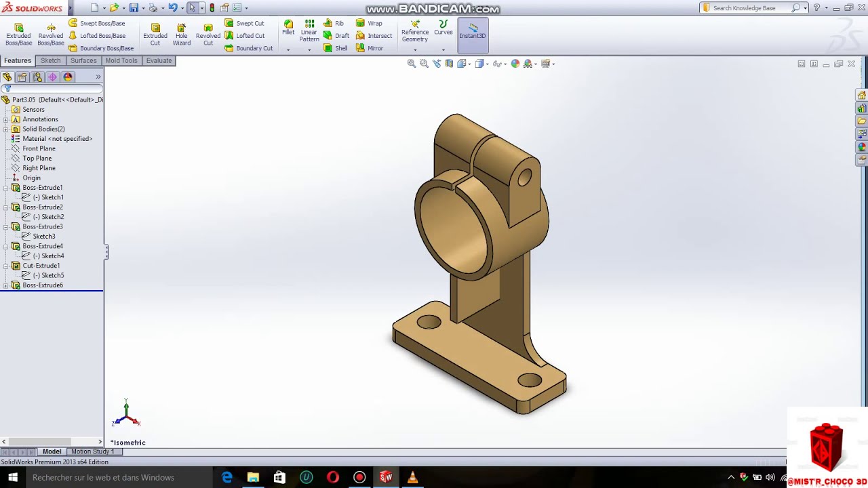868x488 pixels.
Task: Expand the Annotations tree node
Action: coord(6,119)
